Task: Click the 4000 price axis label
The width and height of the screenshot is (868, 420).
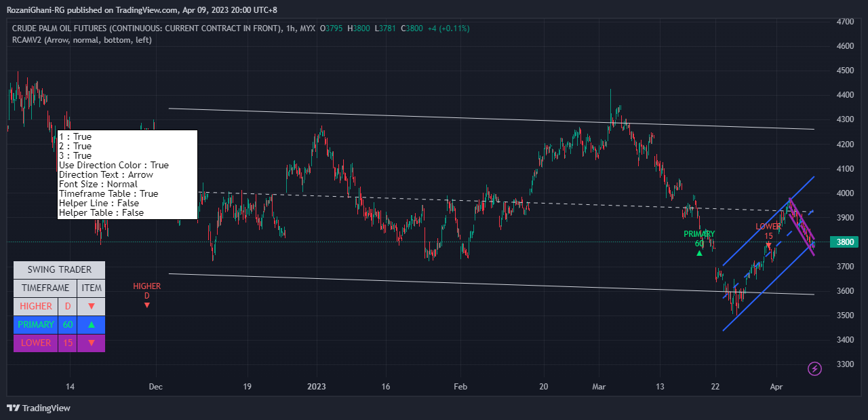Action: [x=845, y=193]
